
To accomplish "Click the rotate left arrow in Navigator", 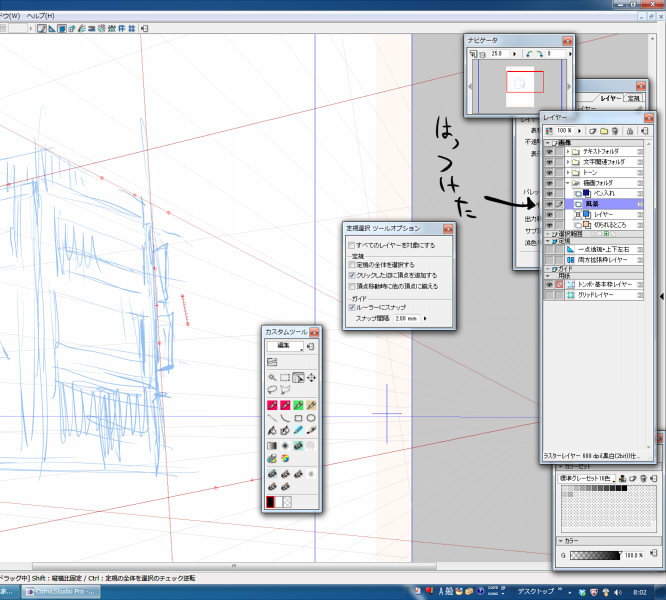I will point(530,54).
